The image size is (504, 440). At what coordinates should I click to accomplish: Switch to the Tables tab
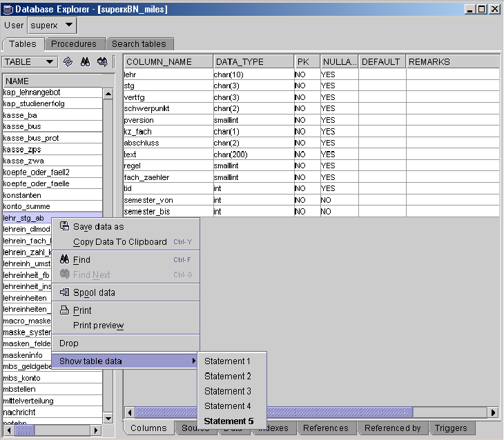[x=23, y=44]
